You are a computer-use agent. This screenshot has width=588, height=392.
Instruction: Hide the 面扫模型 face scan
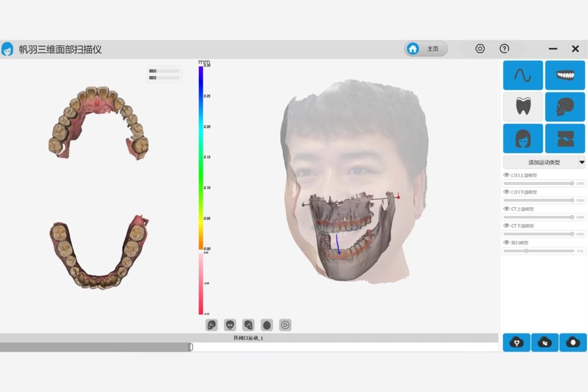click(x=506, y=242)
